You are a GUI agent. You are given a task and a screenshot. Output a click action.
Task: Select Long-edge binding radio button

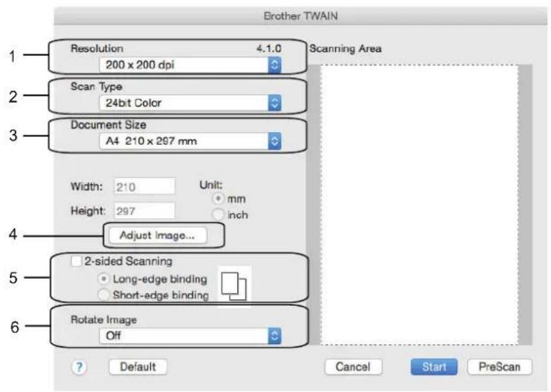[104, 279]
